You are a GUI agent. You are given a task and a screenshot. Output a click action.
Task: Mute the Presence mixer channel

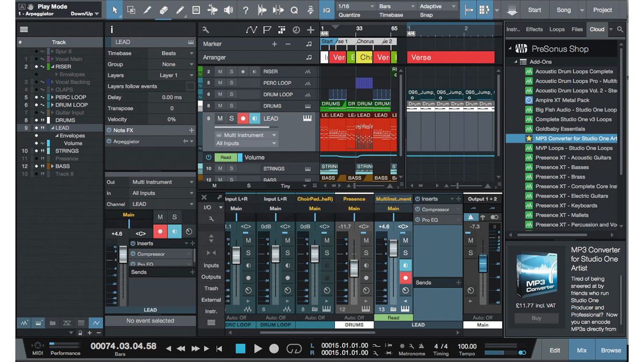(x=366, y=240)
